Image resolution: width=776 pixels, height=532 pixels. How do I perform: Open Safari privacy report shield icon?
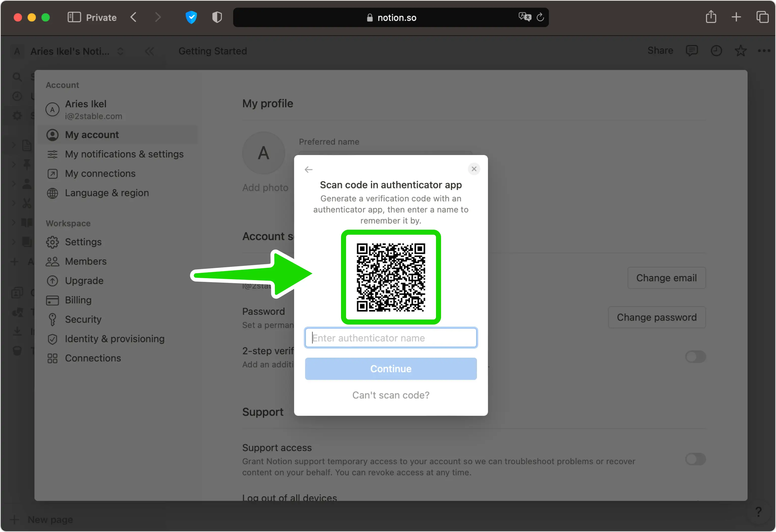[x=217, y=17]
